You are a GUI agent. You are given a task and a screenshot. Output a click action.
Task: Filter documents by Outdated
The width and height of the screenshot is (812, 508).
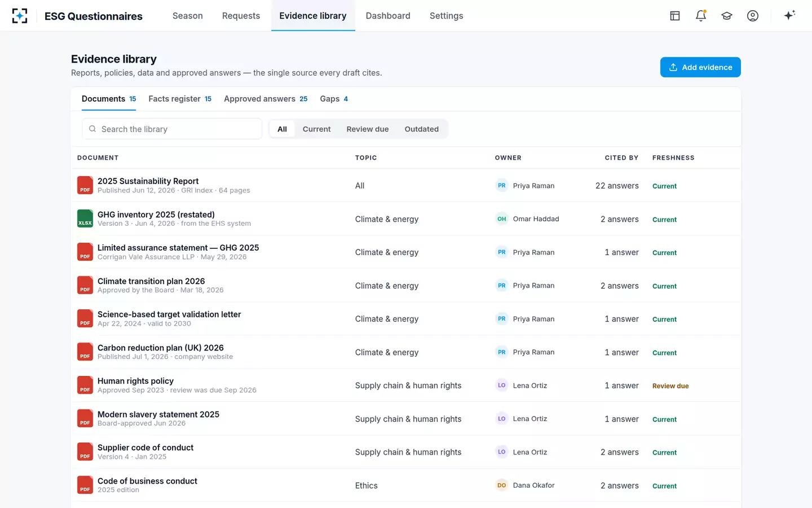pos(421,129)
